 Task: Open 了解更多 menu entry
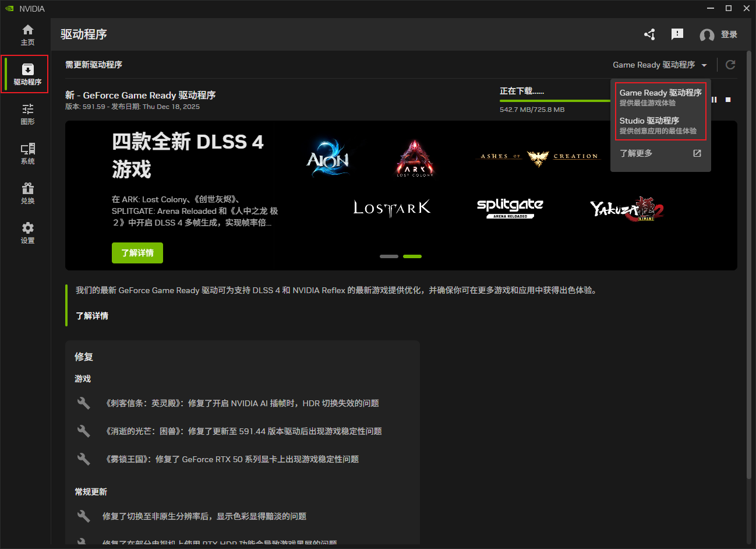[636, 153]
